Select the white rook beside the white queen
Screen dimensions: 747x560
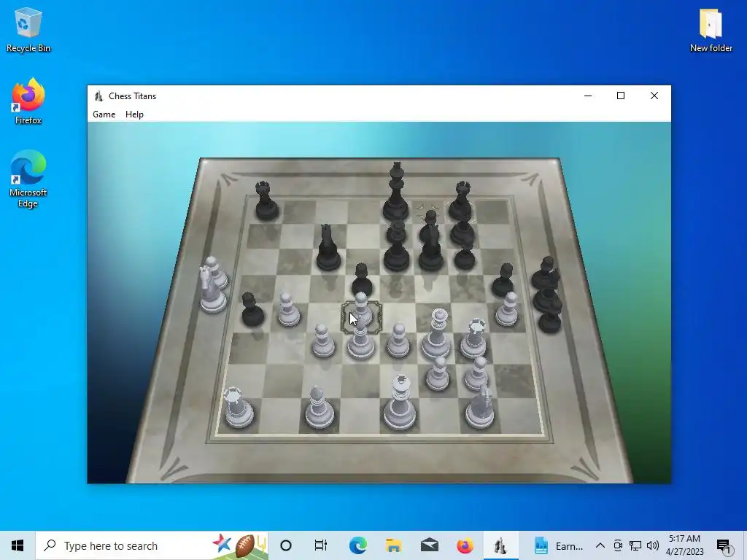click(474, 338)
